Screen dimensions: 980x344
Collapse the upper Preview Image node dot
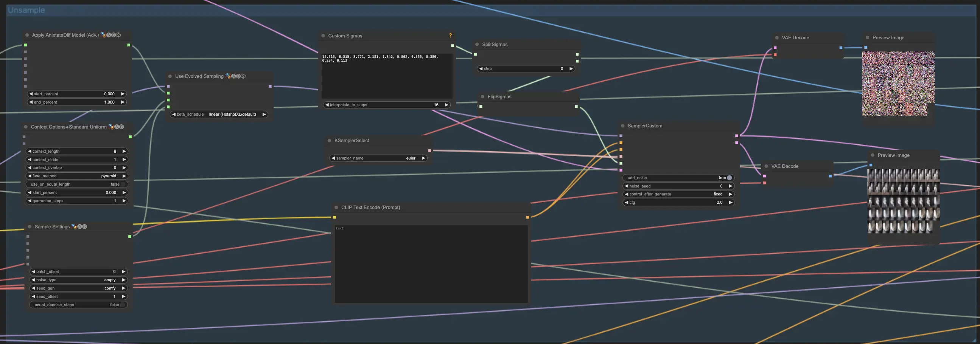(x=867, y=38)
